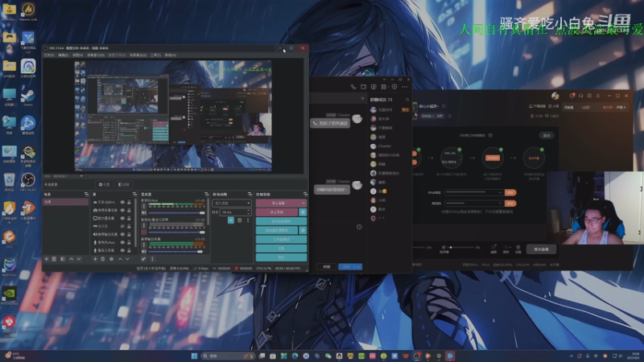Screen dimensions: 644x362
Task: Open OBS File menu
Action: [49, 55]
